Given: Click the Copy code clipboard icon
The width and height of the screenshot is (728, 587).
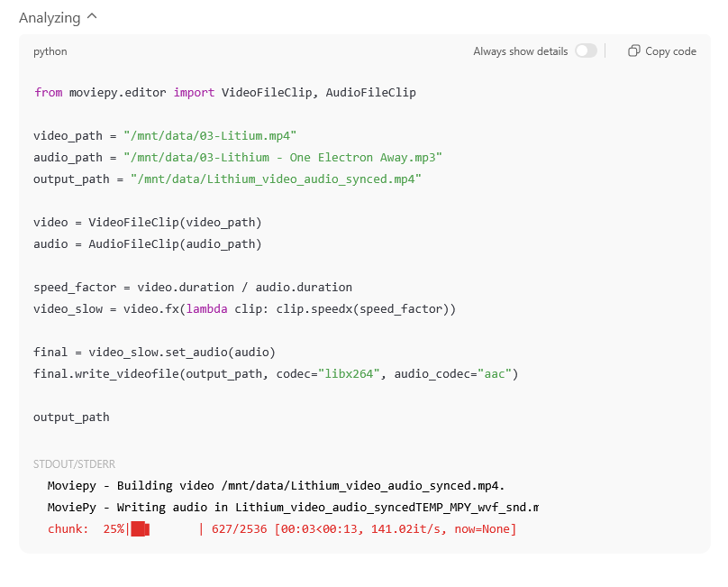Looking at the screenshot, I should click(x=634, y=51).
